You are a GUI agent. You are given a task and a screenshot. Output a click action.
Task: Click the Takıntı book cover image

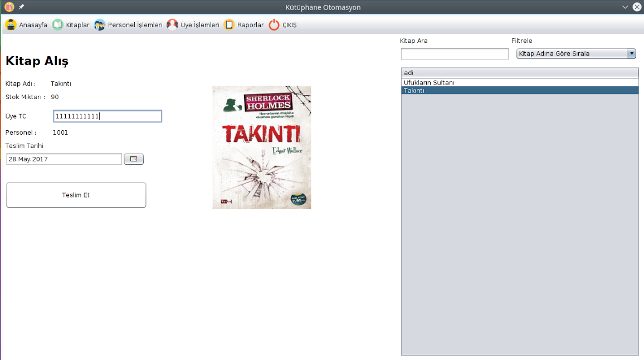coord(262,147)
